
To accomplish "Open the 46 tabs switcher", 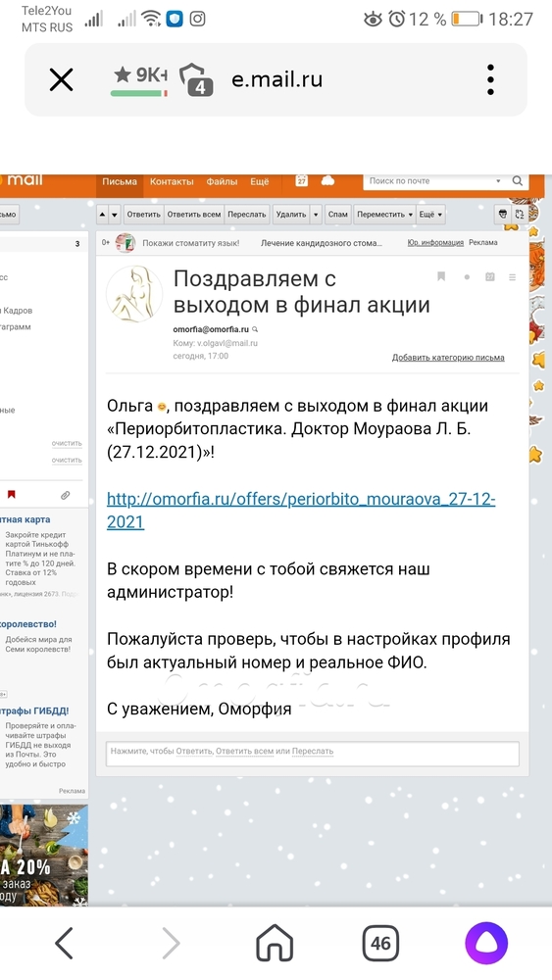I will (380, 943).
